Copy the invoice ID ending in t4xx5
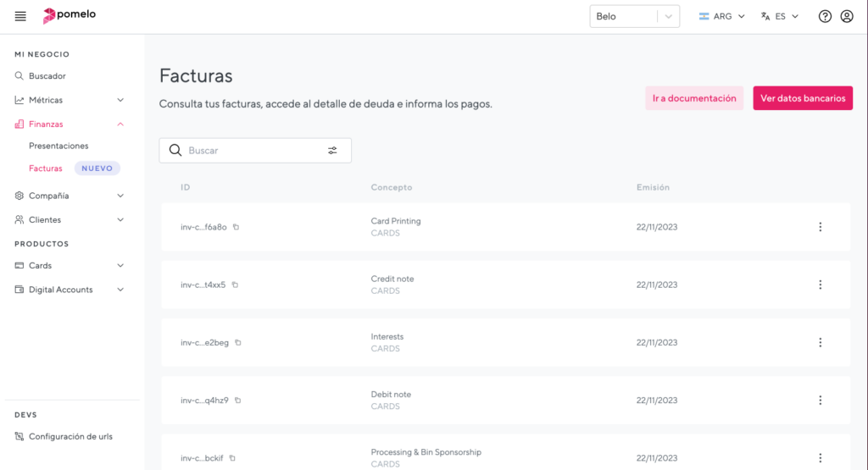The image size is (868, 470). point(235,285)
